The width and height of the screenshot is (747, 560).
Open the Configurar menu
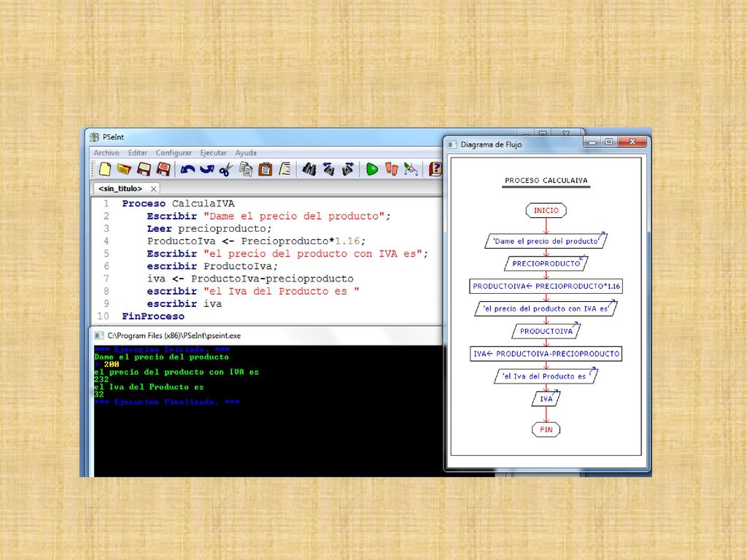pos(174,153)
